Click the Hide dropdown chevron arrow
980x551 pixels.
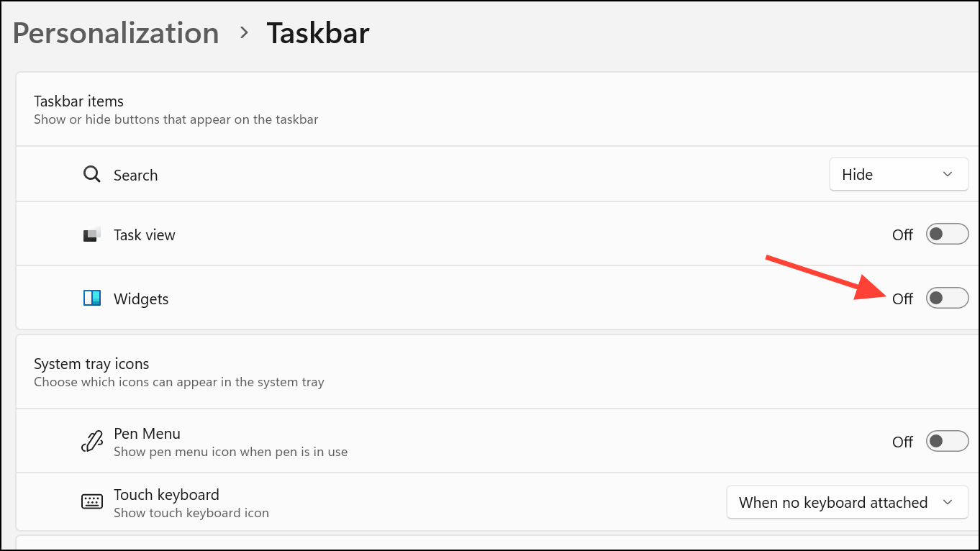[948, 175]
